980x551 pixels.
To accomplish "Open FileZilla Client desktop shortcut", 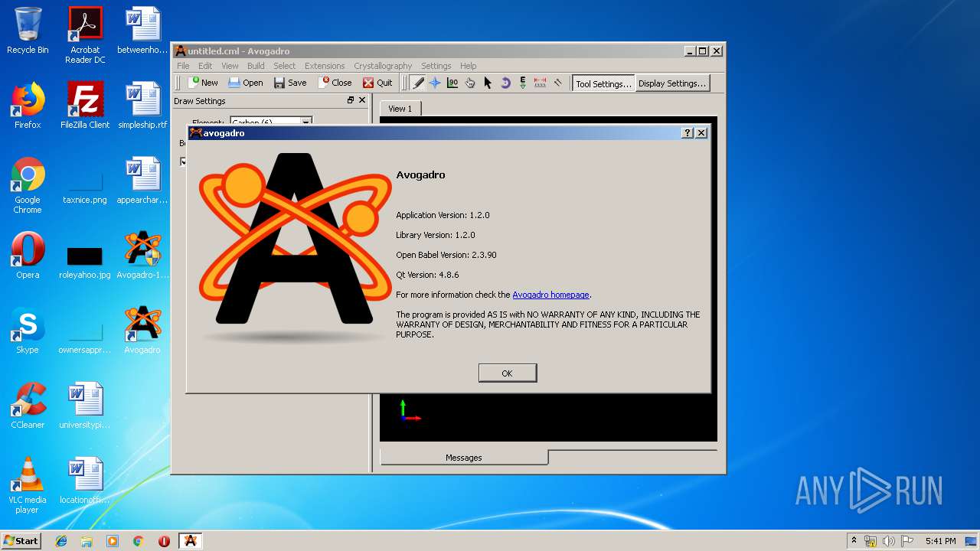I will [x=85, y=106].
